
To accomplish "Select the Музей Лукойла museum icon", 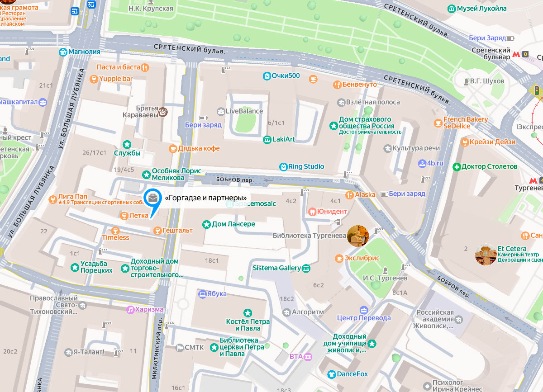I will coord(451,9).
